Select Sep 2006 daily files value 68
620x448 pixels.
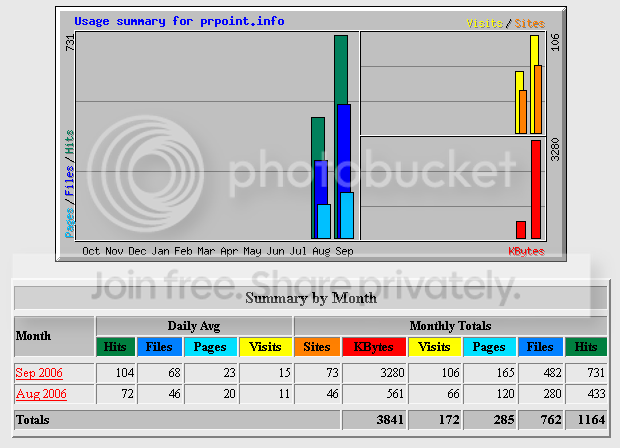[x=174, y=373]
